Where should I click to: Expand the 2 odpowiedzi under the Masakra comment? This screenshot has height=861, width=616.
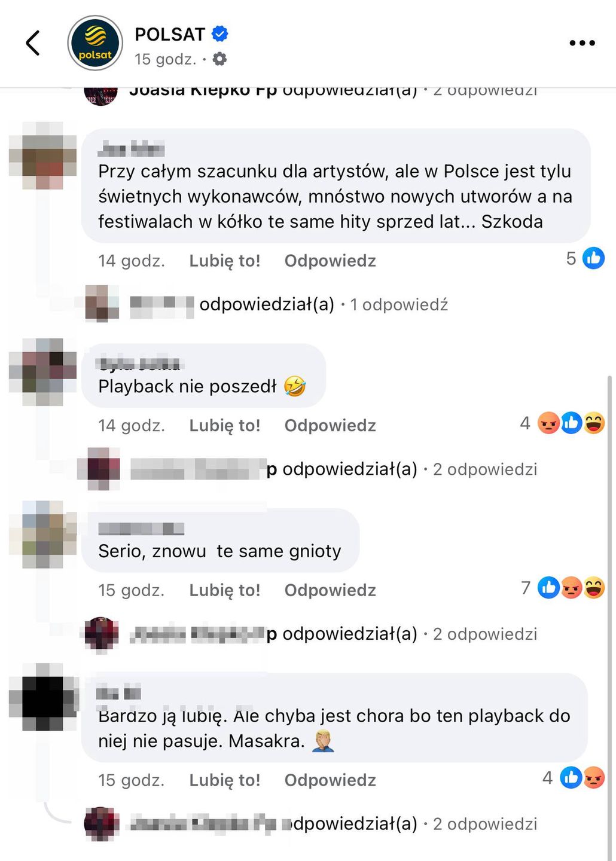[485, 824]
